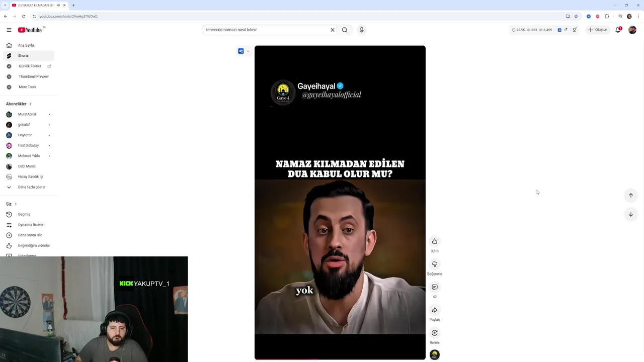Open the YouTube hamburger guide menu
This screenshot has width=644, height=362.
click(9, 30)
